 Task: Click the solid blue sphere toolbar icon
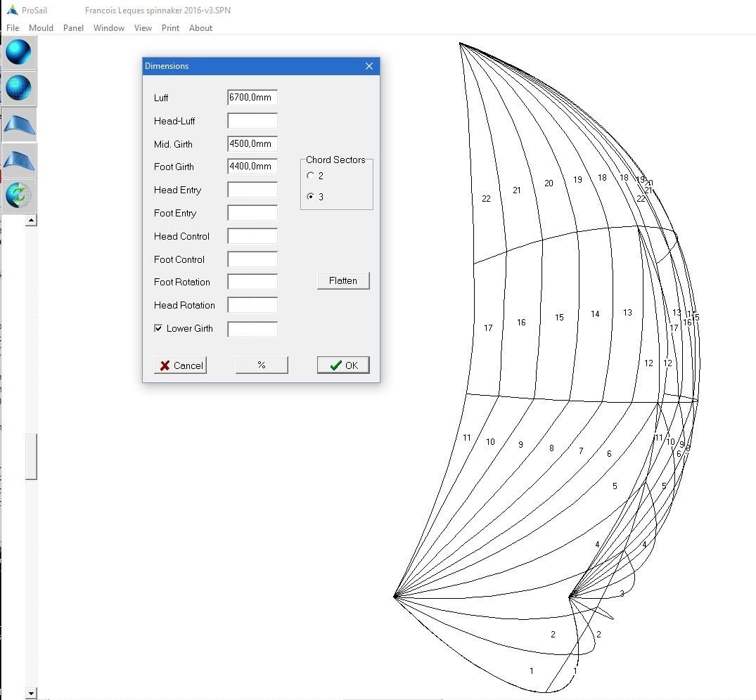(18, 53)
